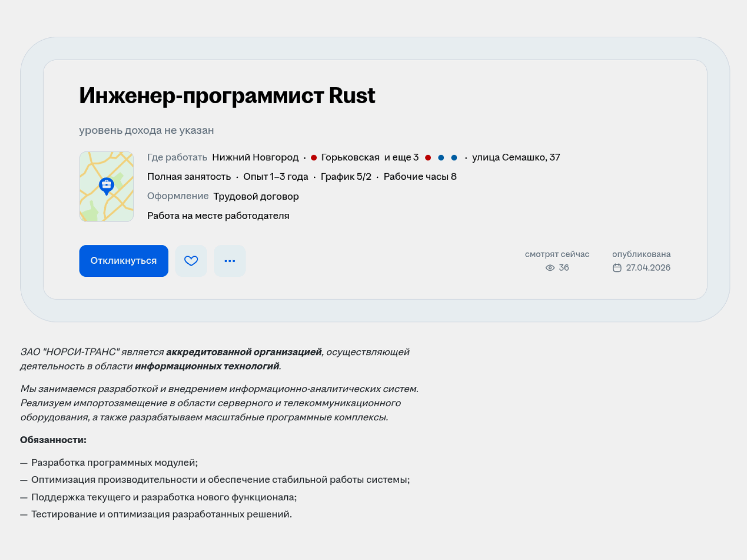Click the Нижний Новгород city label
The image size is (747, 560).
pos(255,158)
